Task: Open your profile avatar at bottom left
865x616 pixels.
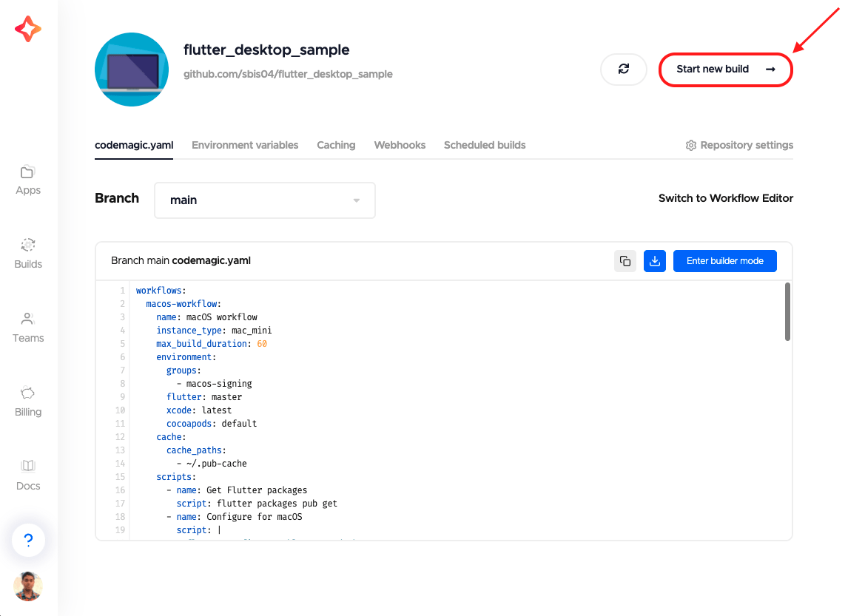Action: point(27,586)
